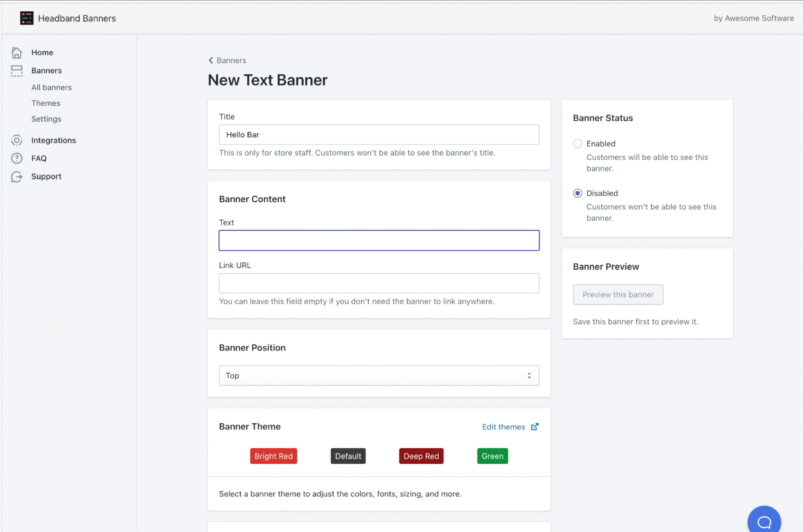Image resolution: width=803 pixels, height=532 pixels.
Task: Click the Support icon in sidebar
Action: click(x=17, y=176)
